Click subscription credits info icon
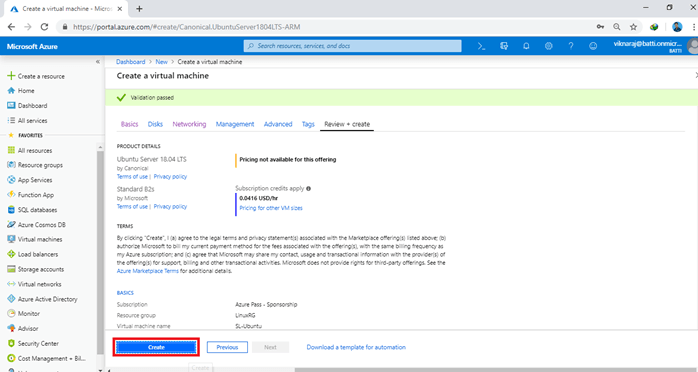This screenshot has height=372, width=698. coord(308,189)
